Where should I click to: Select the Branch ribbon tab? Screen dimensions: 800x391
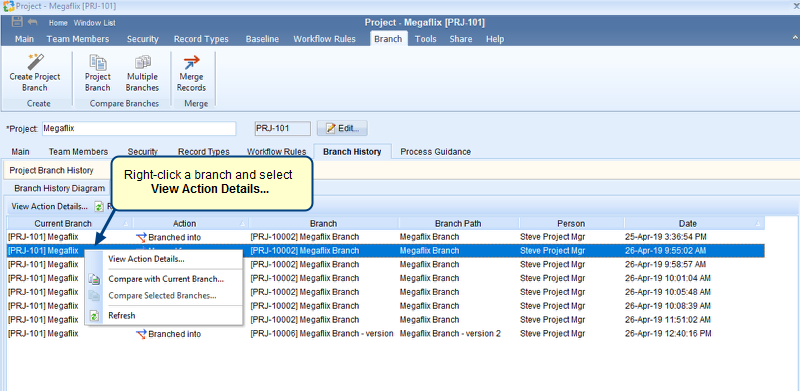click(x=388, y=39)
